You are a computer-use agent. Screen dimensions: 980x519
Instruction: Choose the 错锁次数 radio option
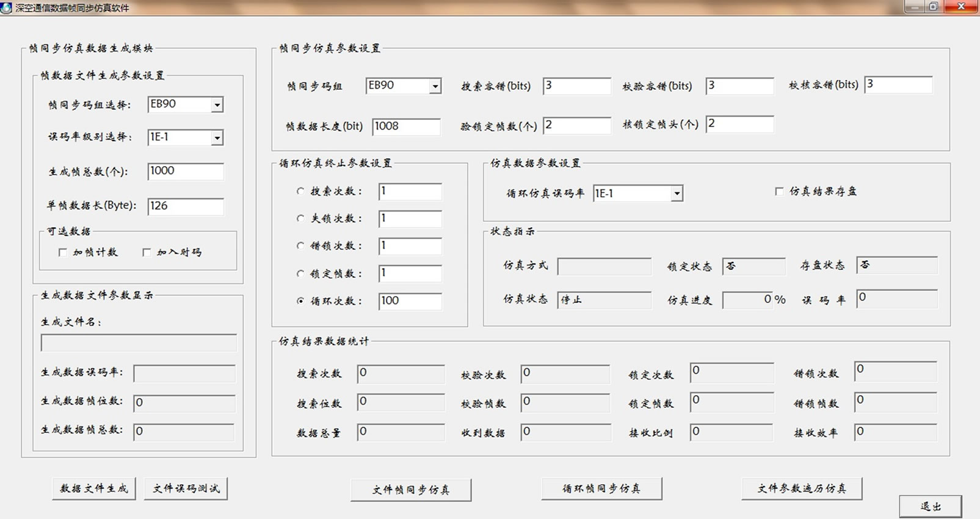300,246
